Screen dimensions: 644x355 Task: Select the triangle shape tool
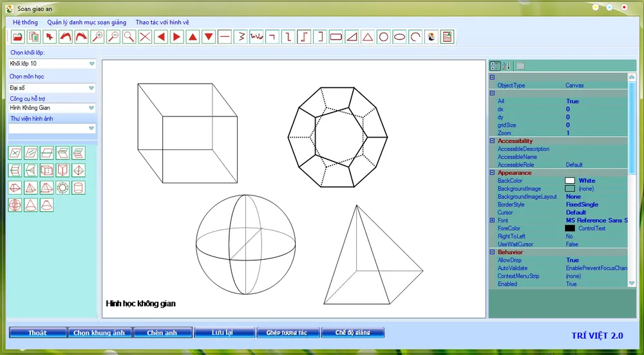367,37
